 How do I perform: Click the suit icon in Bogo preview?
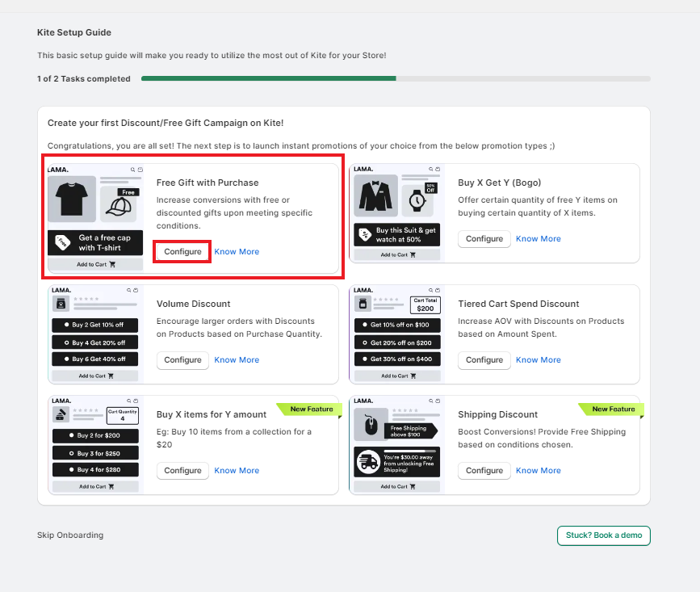[375, 197]
